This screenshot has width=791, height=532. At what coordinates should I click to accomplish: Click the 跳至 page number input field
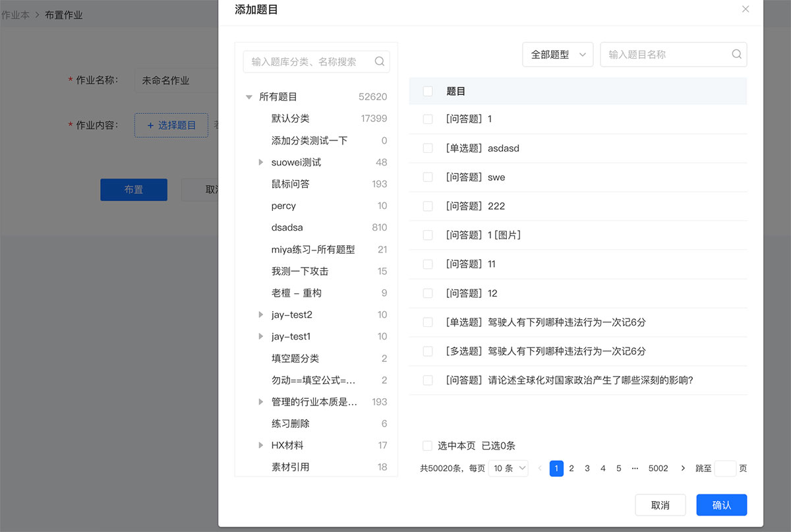point(725,468)
